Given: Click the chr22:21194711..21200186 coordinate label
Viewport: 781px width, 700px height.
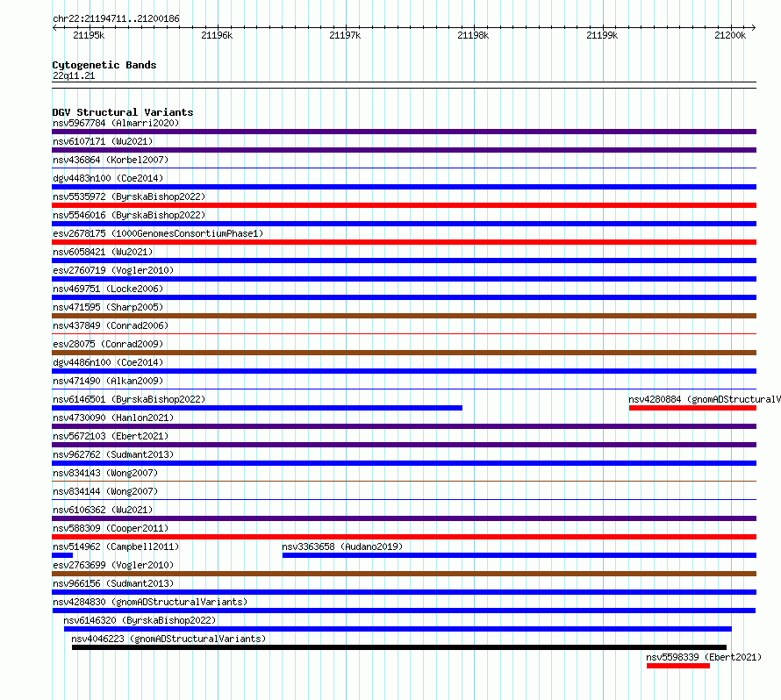Looking at the screenshot, I should click(x=116, y=18).
